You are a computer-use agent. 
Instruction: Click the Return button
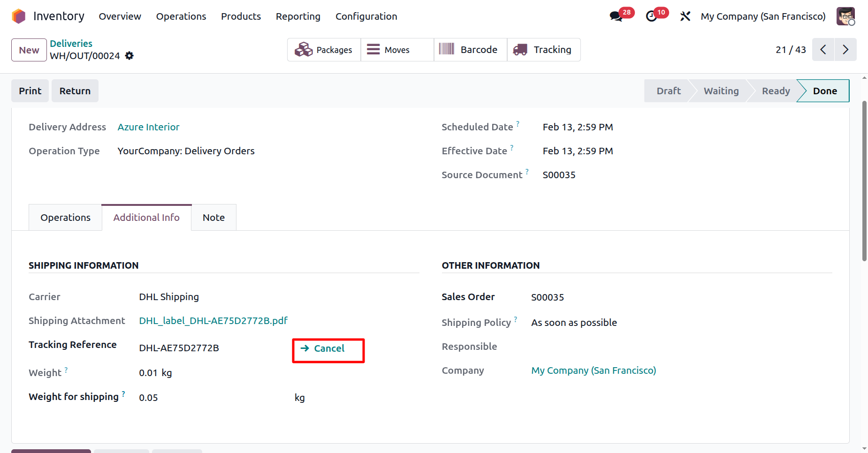coord(75,91)
